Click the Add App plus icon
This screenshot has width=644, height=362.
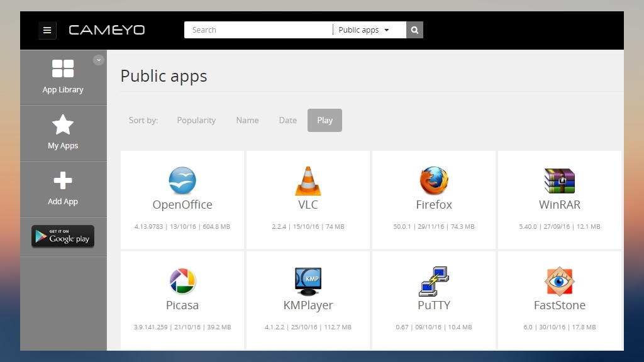coord(63,180)
